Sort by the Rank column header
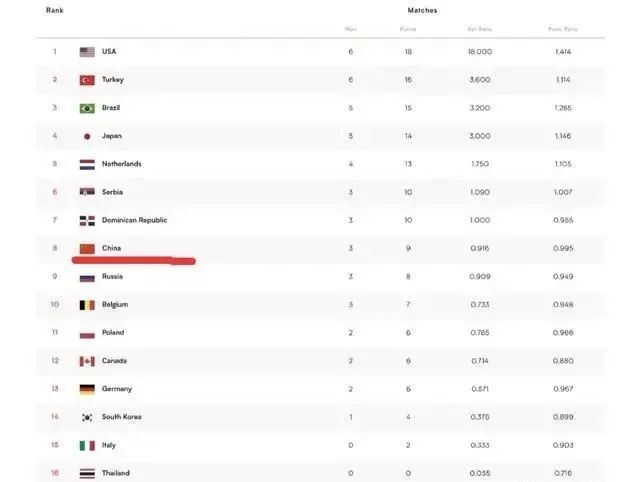 point(55,10)
